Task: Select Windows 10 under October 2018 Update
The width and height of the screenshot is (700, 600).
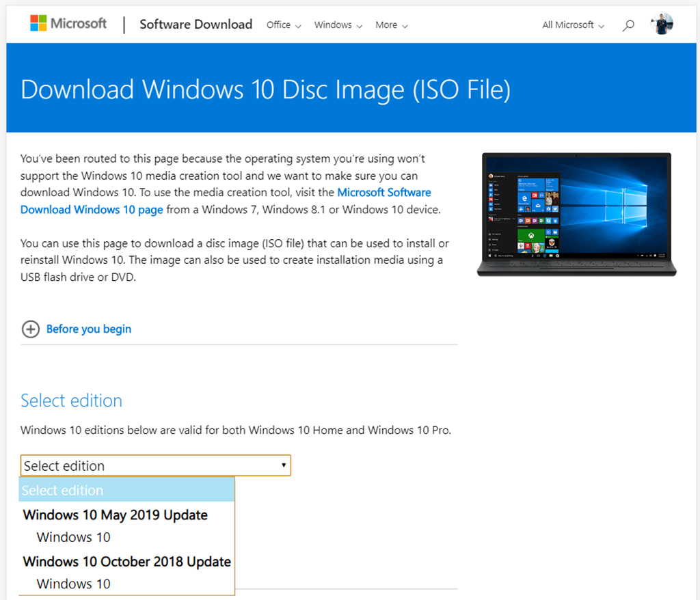Action: coord(74,584)
